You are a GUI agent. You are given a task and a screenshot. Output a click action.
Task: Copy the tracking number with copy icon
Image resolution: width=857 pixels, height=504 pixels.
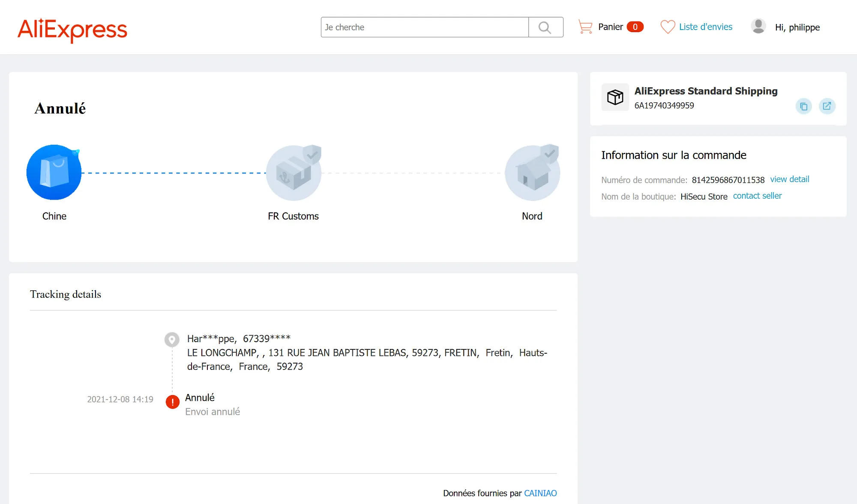point(803,106)
